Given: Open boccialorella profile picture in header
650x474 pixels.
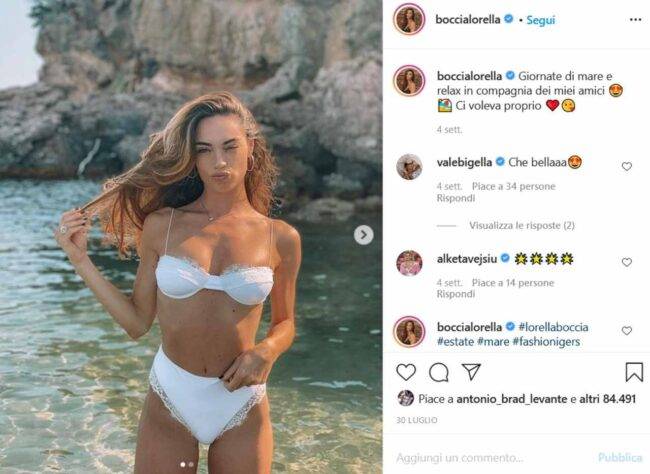Looking at the screenshot, I should [x=409, y=19].
